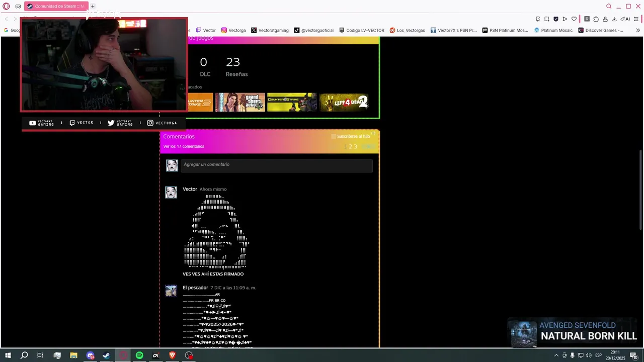Switch to the Comunidad de Steam tab
This screenshot has height=362, width=644.
point(56,6)
